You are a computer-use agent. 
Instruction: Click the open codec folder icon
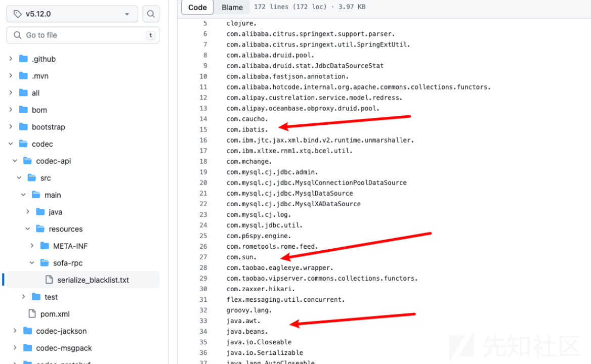point(23,144)
